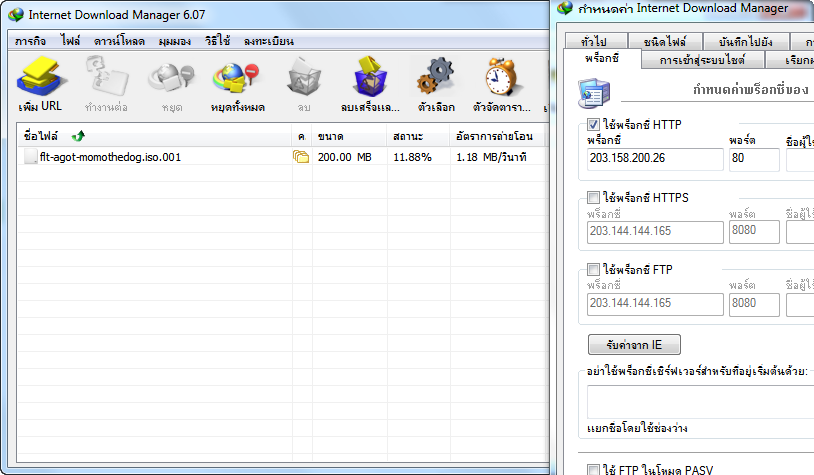
Task: Open the Scheduler alarm clock icon
Action: click(x=501, y=77)
